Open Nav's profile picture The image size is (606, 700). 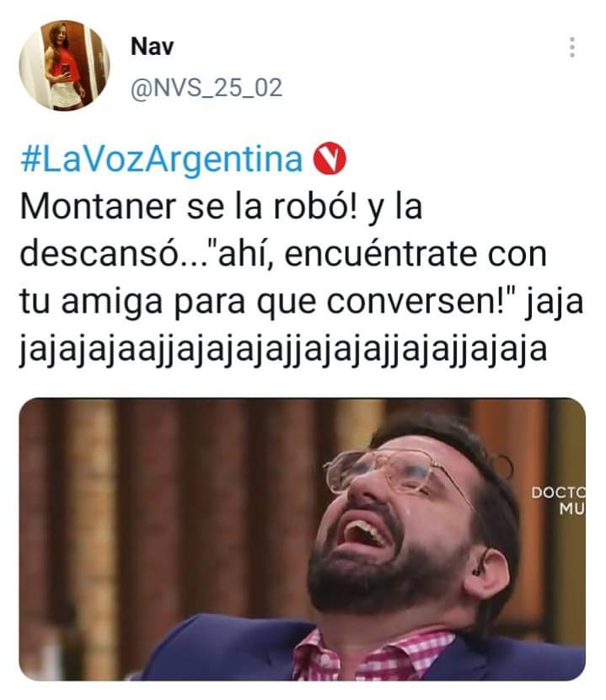(x=64, y=65)
